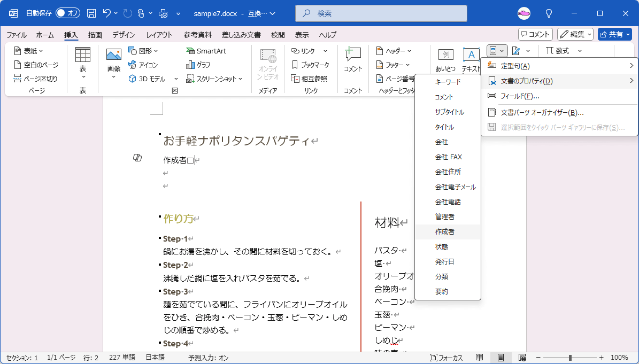Open the ヘッダー header dropdown
Screen dimensions: 639x364
point(394,51)
